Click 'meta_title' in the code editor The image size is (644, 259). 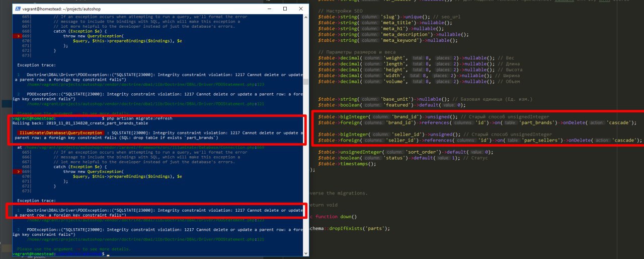pos(398,23)
